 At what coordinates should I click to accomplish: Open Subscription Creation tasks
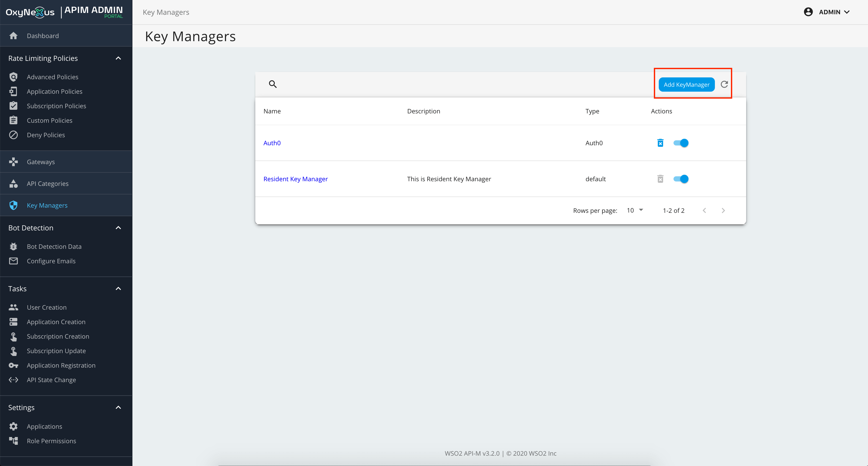point(58,336)
